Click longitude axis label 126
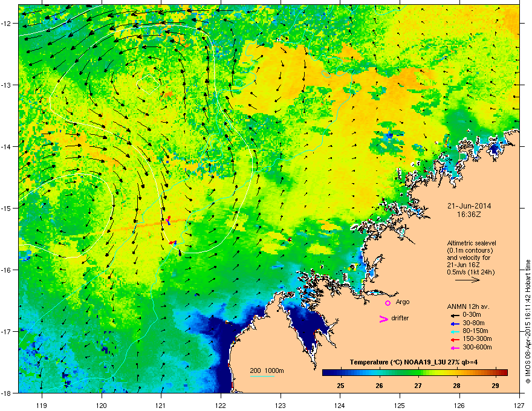Viewport: 532px width, 411px height. click(x=459, y=405)
